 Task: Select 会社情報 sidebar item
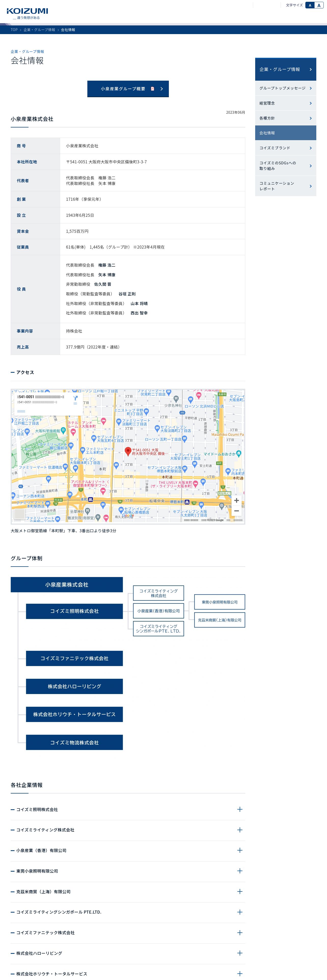[285, 133]
